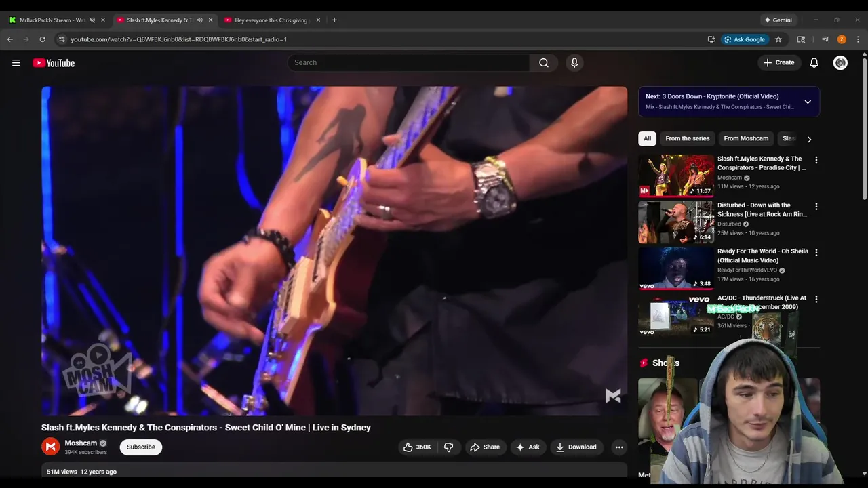The image size is (868, 488).
Task: Click the install app icon in address bar
Action: (x=711, y=39)
